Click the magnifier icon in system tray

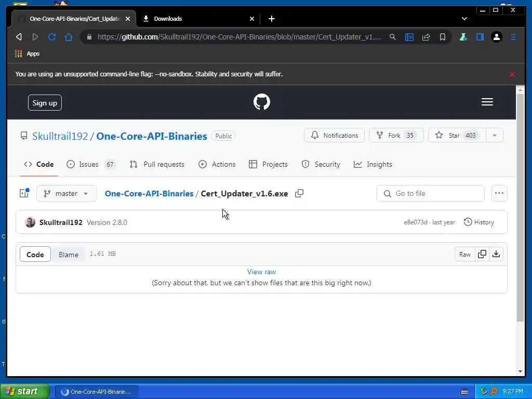tap(494, 391)
